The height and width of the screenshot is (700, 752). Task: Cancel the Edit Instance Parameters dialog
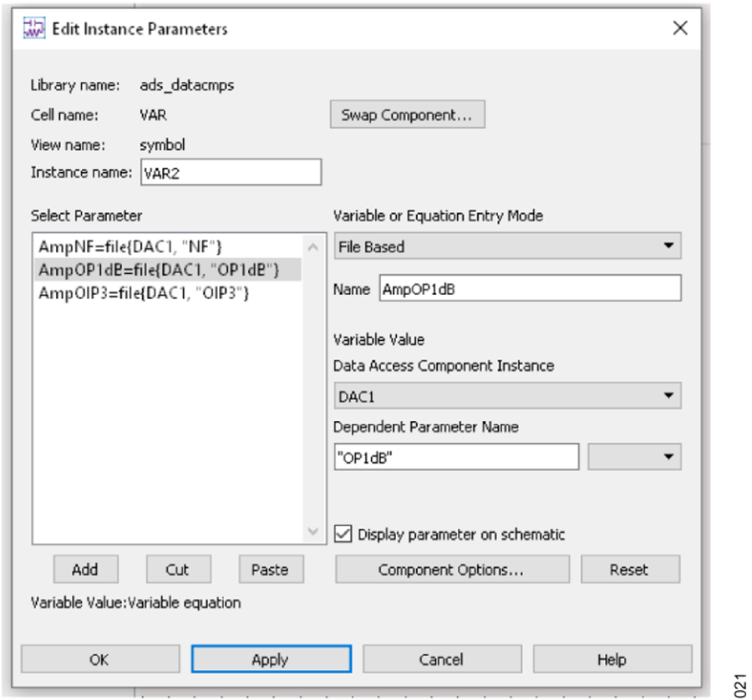pyautogui.click(x=441, y=659)
